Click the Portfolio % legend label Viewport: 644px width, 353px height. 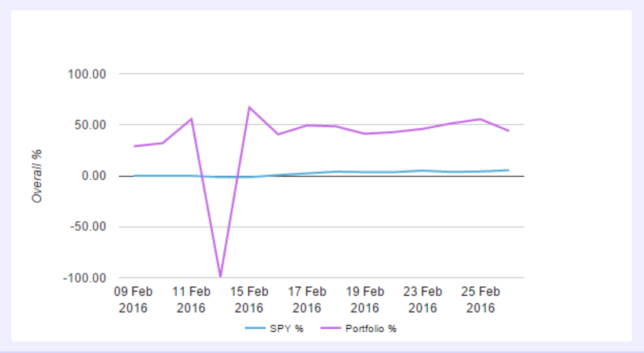click(370, 329)
